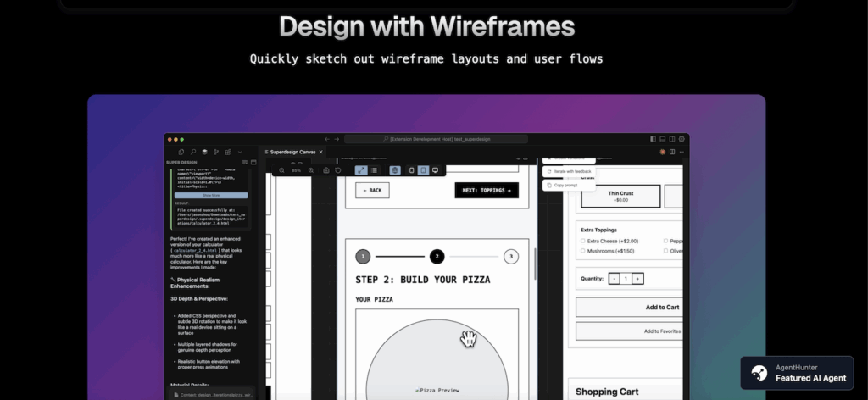
Task: Click the refresh icon in canvas toolbar
Action: pyautogui.click(x=338, y=170)
